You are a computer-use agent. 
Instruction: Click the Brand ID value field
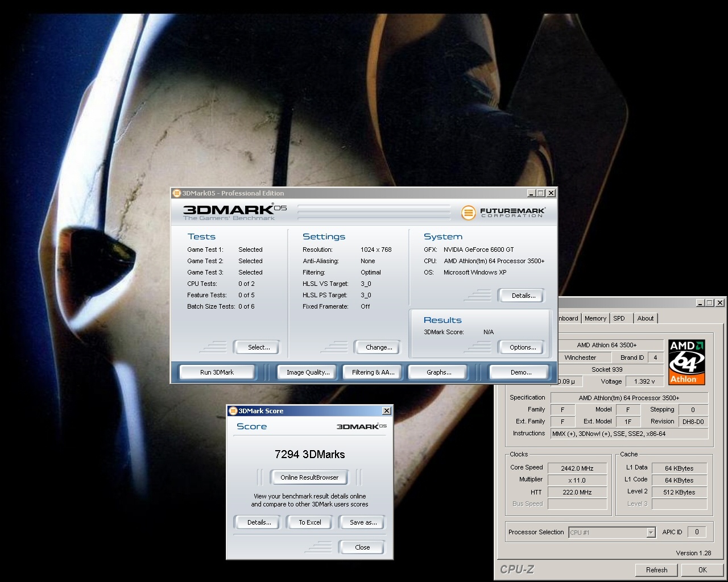655,357
